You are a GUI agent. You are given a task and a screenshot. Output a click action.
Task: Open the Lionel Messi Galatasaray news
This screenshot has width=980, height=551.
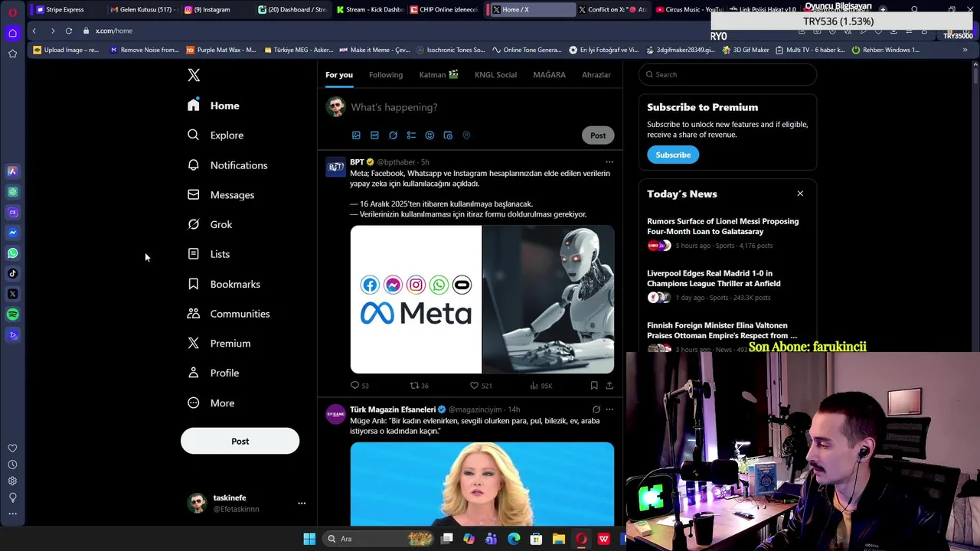[x=723, y=227]
